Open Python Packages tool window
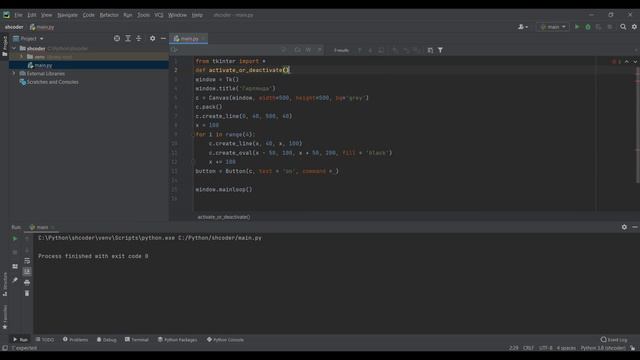640x360 pixels. pos(177,340)
